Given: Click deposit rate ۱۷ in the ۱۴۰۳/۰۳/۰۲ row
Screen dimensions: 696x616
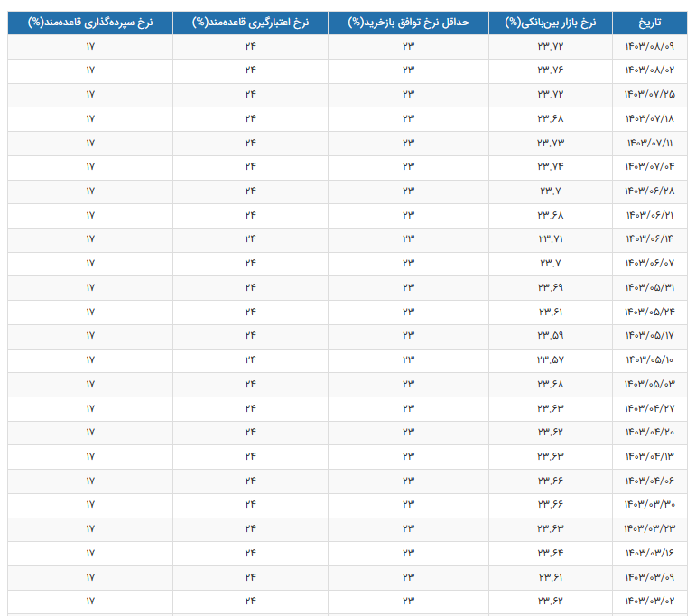Looking at the screenshot, I should 90,602.
